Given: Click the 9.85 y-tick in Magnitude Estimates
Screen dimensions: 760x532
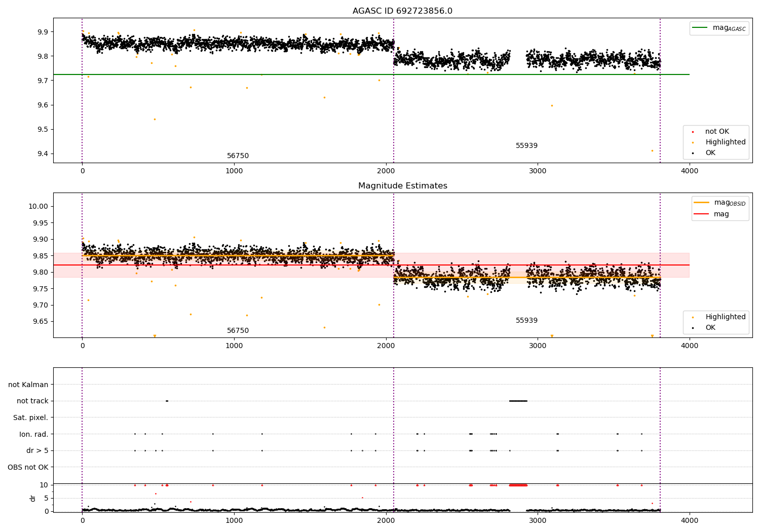Looking at the screenshot, I should [41, 256].
